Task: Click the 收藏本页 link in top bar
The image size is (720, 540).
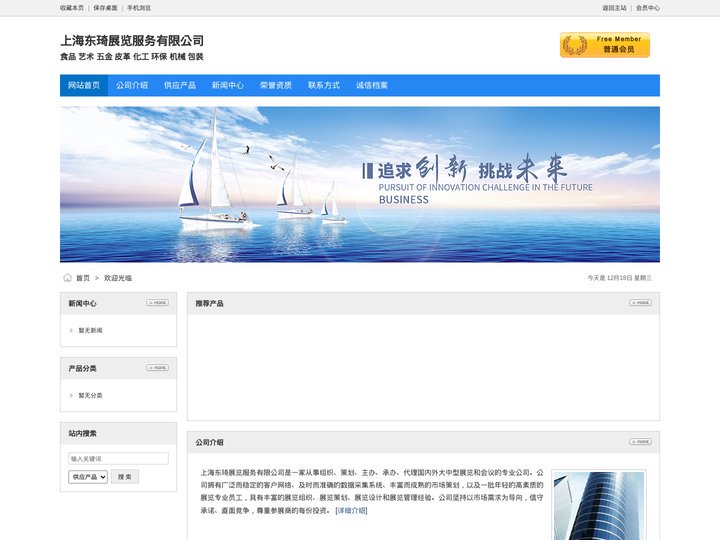Action: point(72,8)
